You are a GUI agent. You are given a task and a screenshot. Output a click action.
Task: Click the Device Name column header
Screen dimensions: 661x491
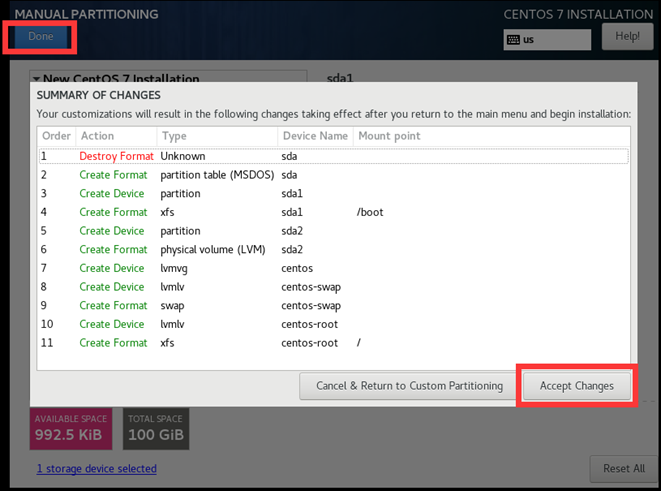[x=315, y=136]
